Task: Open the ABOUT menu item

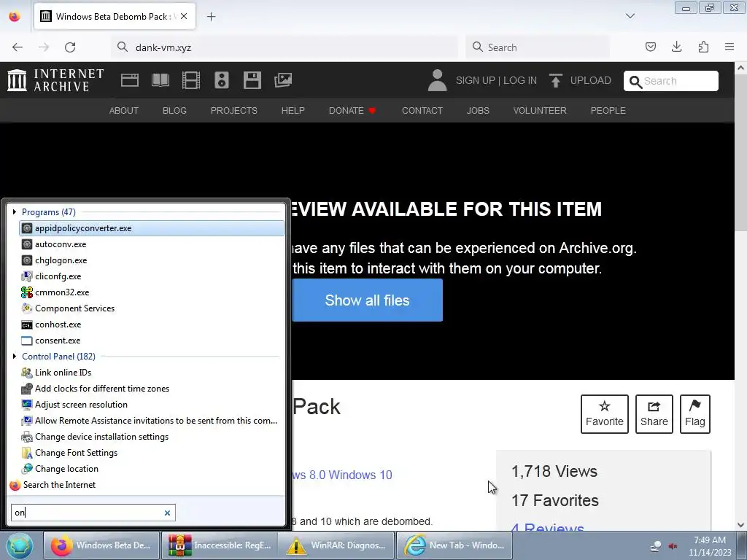Action: click(124, 111)
